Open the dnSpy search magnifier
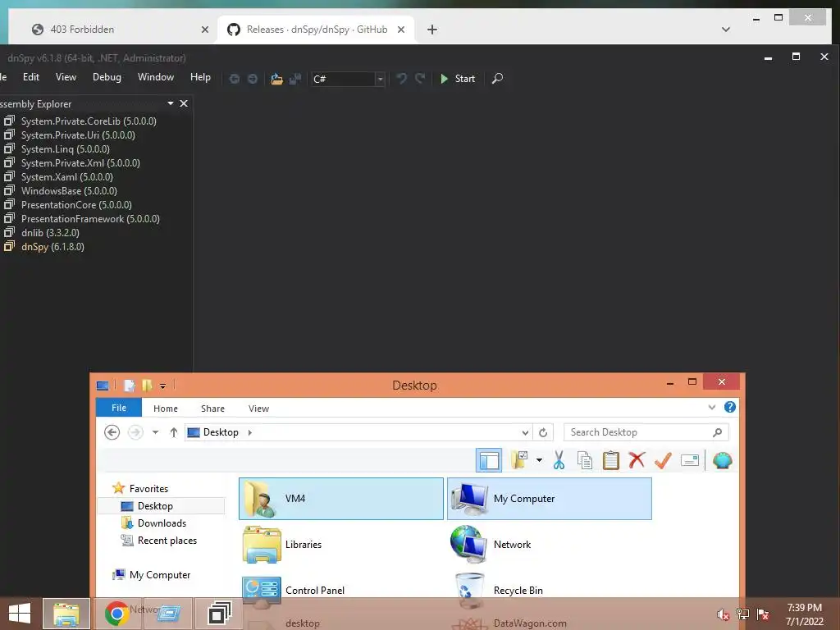The image size is (840, 630). (497, 79)
